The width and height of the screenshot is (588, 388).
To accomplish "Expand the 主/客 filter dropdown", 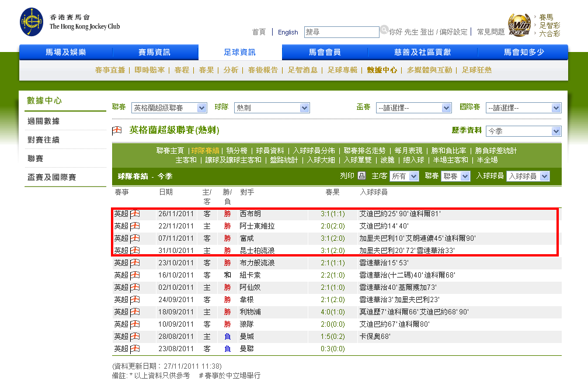I will click(x=405, y=176).
